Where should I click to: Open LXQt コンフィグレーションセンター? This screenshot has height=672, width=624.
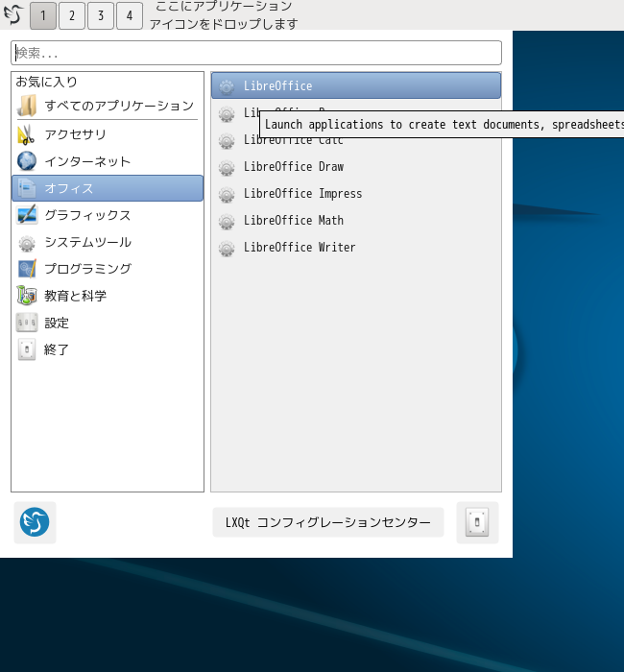[x=328, y=522]
